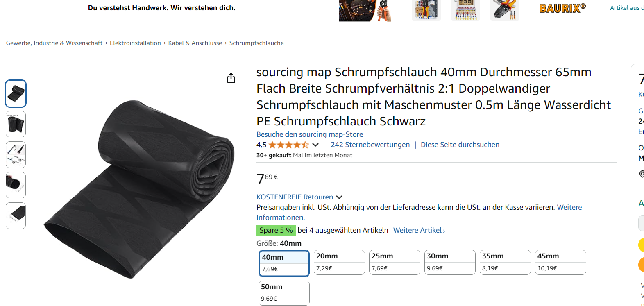Image resolution: width=644 pixels, height=306 pixels.
Task: Select the first product thumbnail
Action: (x=16, y=94)
